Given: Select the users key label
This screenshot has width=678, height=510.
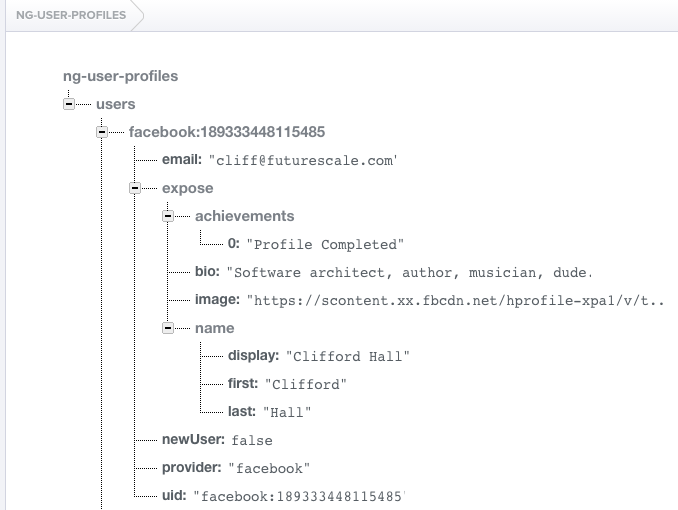Looking at the screenshot, I should click(x=115, y=104).
